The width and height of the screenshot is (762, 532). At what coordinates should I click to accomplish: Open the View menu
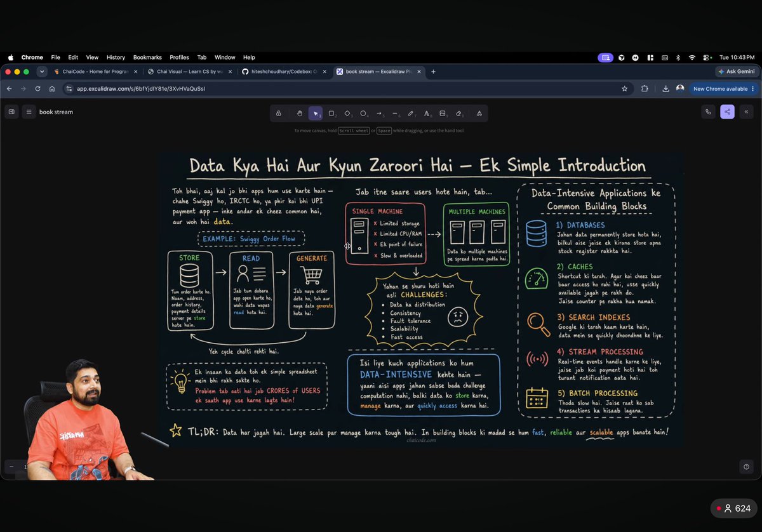pos(92,57)
